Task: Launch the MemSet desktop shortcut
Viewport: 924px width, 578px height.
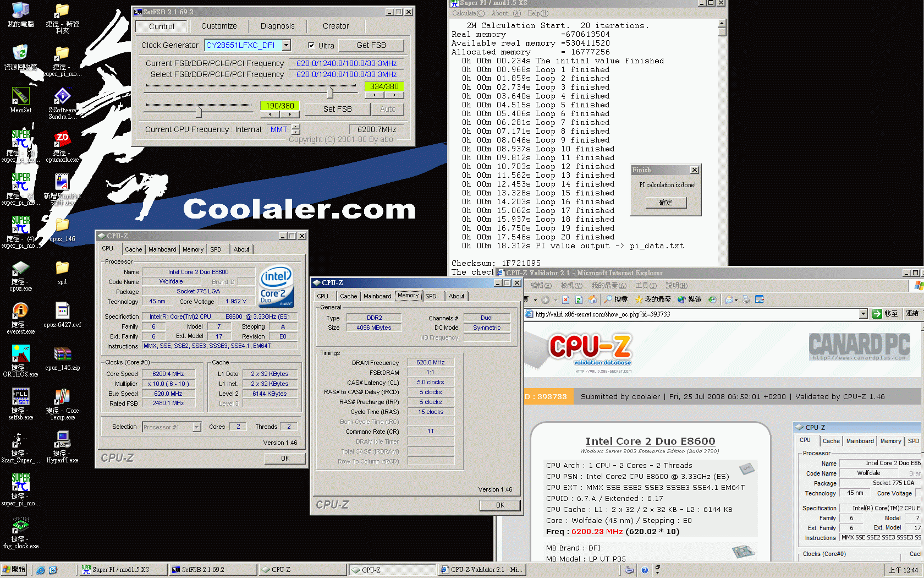Action: pos(20,96)
